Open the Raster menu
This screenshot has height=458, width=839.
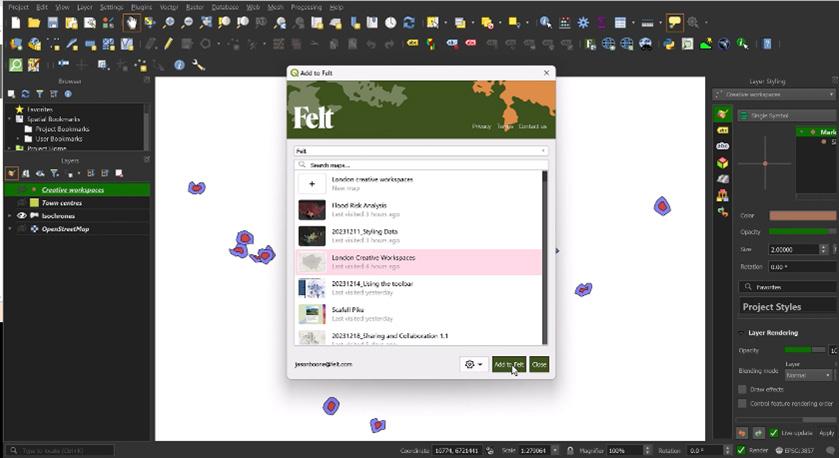tap(195, 7)
